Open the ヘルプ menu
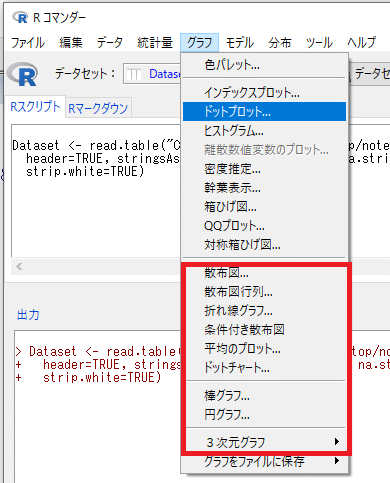The image size is (390, 483). click(x=362, y=43)
